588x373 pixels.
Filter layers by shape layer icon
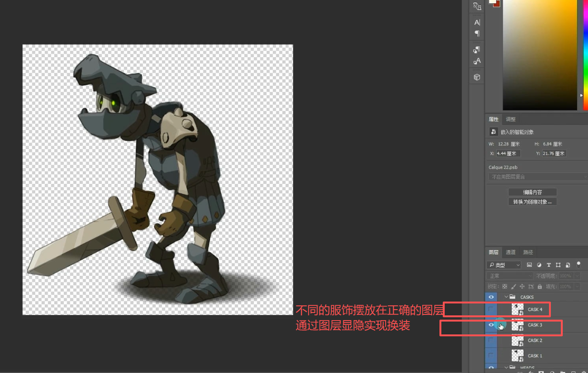[x=558, y=265]
